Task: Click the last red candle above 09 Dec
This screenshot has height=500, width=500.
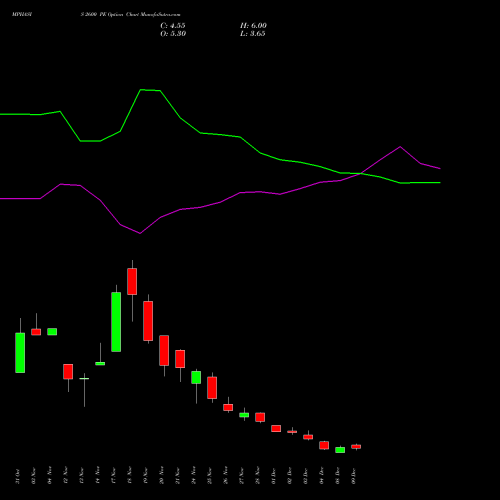Action: (356, 447)
